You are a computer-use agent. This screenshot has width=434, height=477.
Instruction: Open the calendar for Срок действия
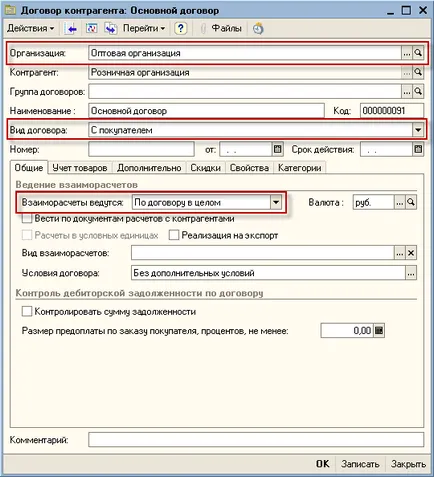418,149
